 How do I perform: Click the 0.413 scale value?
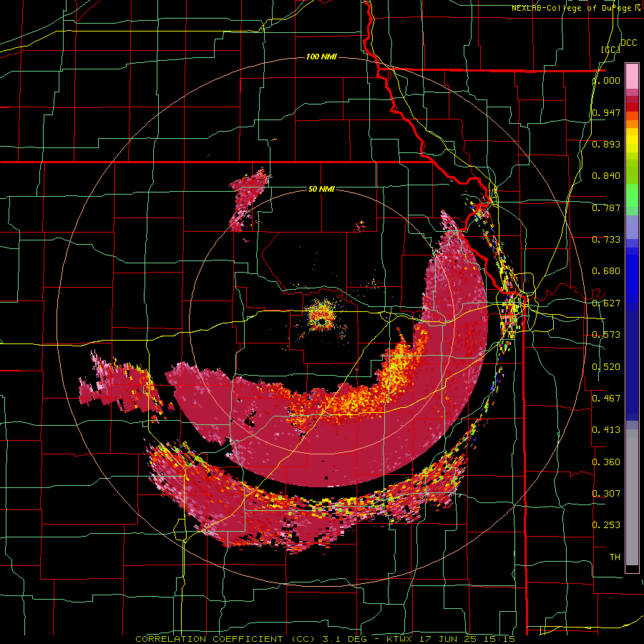pos(606,430)
